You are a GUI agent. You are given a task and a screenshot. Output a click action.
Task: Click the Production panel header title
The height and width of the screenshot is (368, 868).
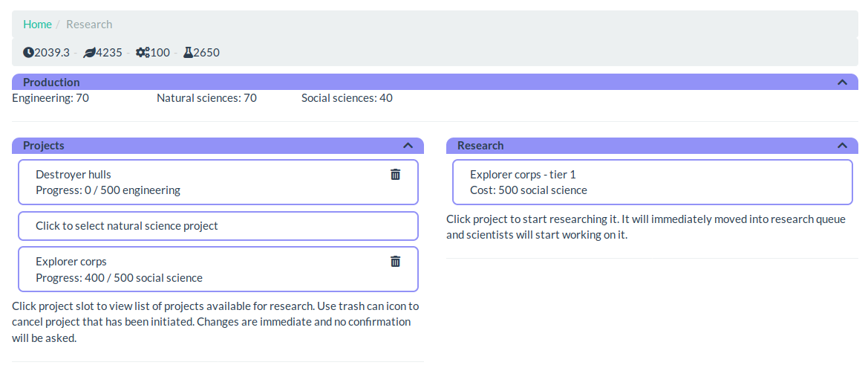51,82
